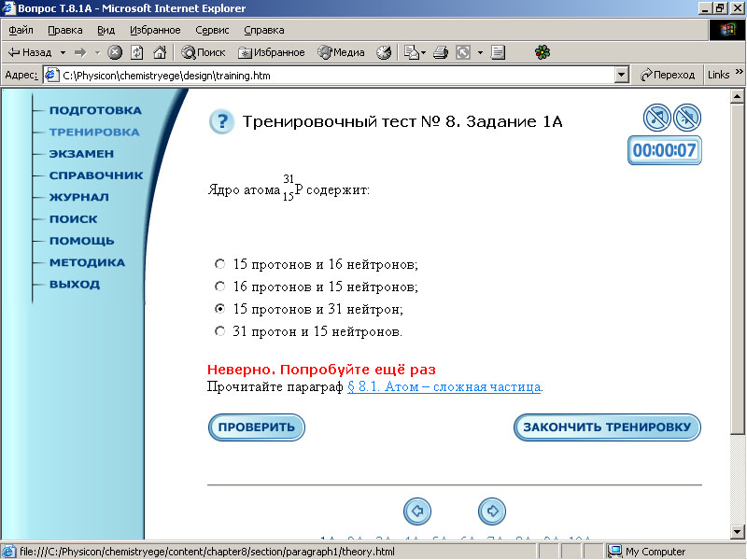This screenshot has width=747, height=560.
Task: Click the green ICQ flower icon
Action: 543,52
